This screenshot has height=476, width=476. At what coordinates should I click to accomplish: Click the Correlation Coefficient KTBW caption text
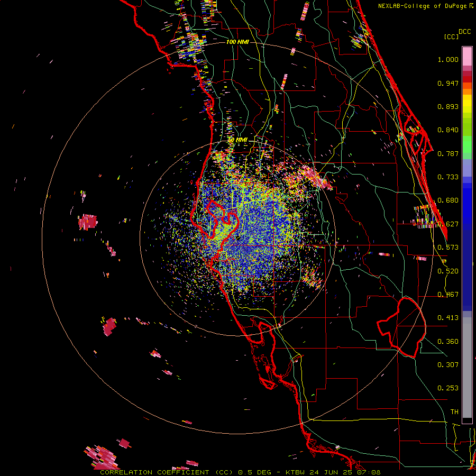[x=240, y=472]
